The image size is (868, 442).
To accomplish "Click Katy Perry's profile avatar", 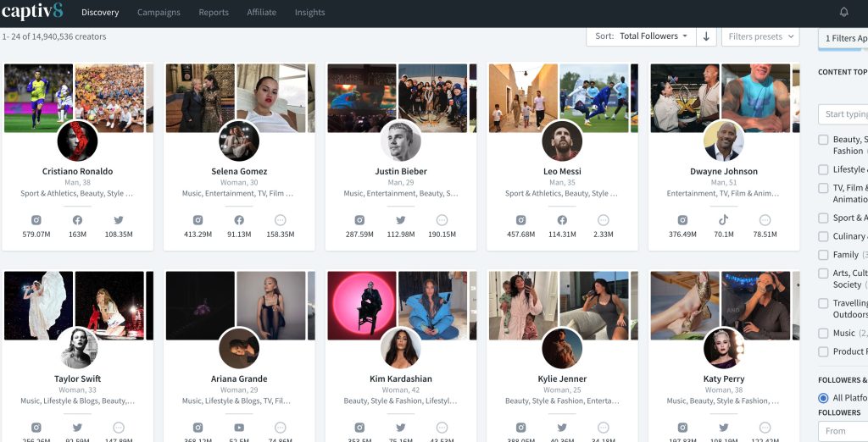I will pos(724,348).
